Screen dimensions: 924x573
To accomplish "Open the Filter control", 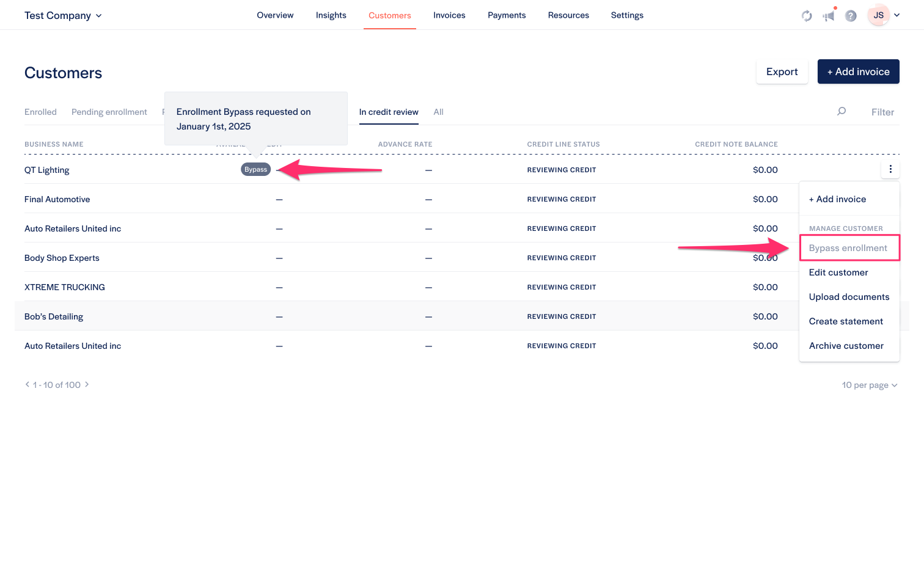I will [882, 112].
